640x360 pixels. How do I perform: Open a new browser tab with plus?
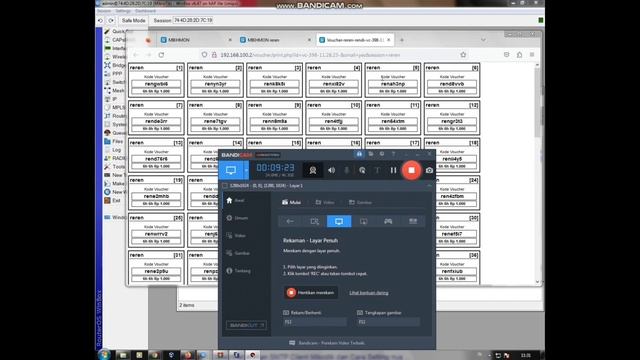(402, 40)
